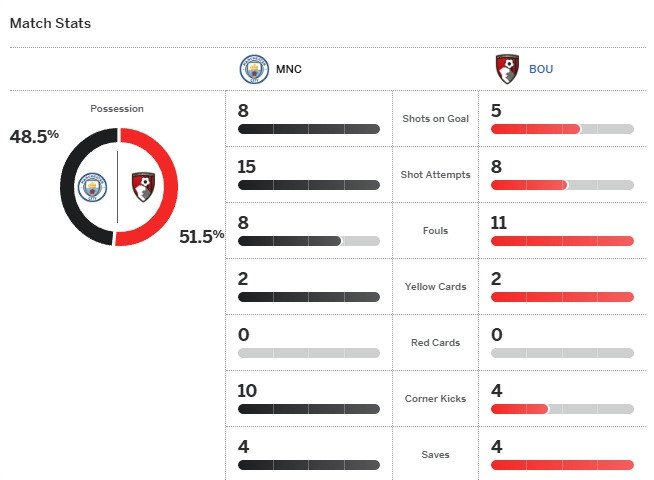Click the Match Stats heading
Screen dimensions: 654x480
(50, 22)
